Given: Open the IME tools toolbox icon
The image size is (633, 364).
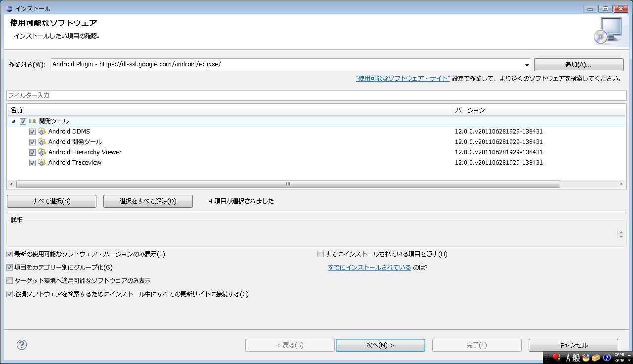Looking at the screenshot, I should coord(596,358).
